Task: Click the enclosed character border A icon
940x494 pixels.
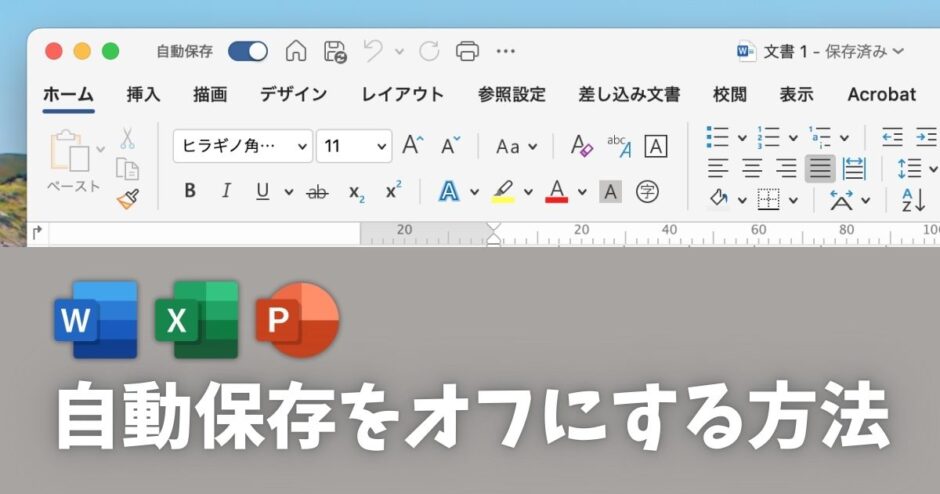Action: point(655,146)
